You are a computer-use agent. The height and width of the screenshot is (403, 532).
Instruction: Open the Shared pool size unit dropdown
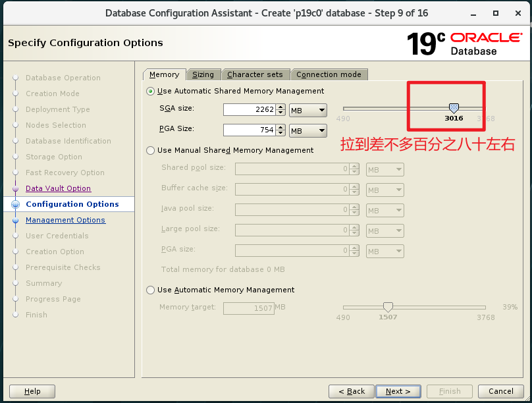click(385, 170)
